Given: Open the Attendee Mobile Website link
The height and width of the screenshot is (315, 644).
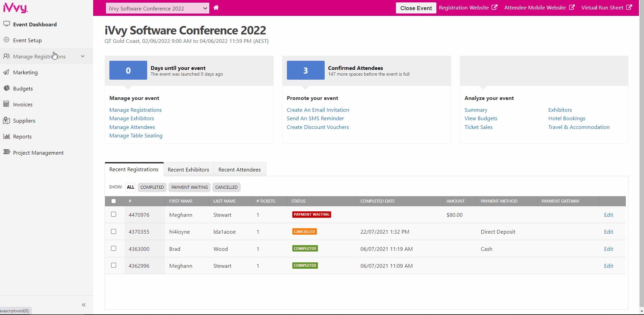Looking at the screenshot, I should (x=535, y=8).
